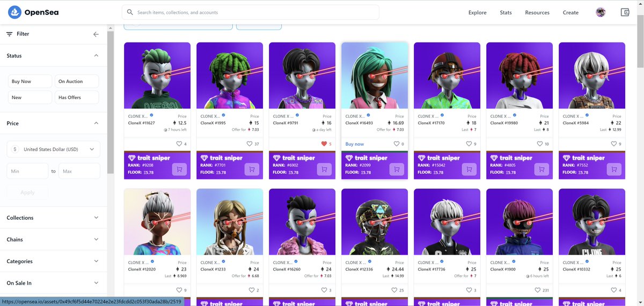Add rank #9208 clone to trait sniper cart

(179, 169)
